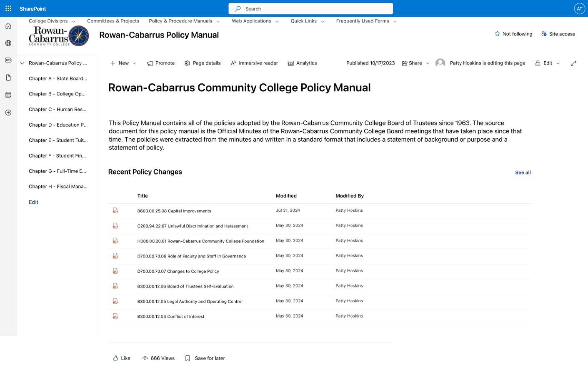
Task: Sort by the Title column header
Action: [x=143, y=196]
